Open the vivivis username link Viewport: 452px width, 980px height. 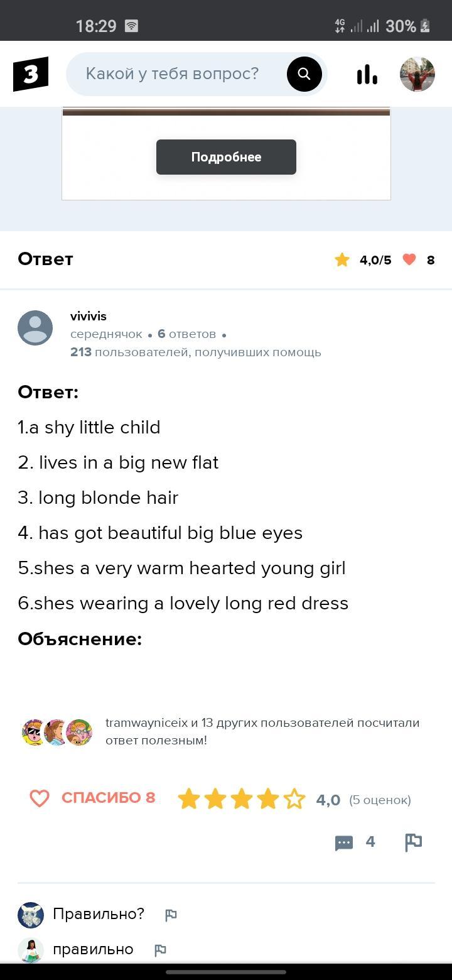pos(89,316)
